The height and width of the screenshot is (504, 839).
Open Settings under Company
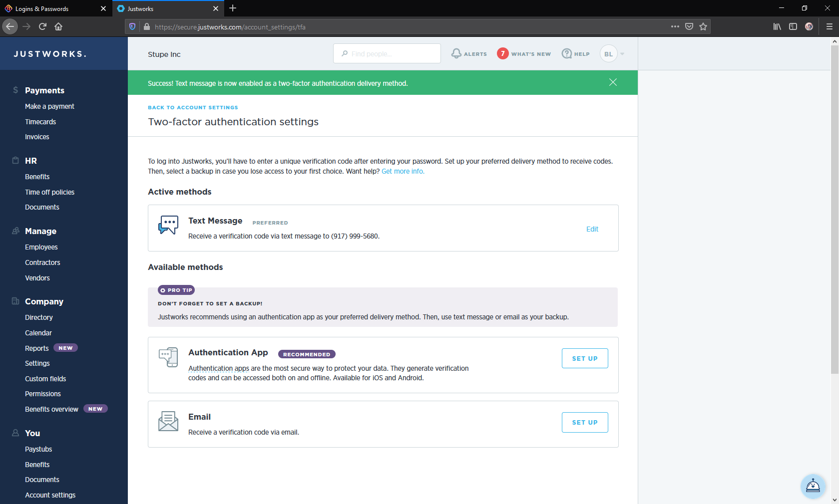[x=37, y=363]
